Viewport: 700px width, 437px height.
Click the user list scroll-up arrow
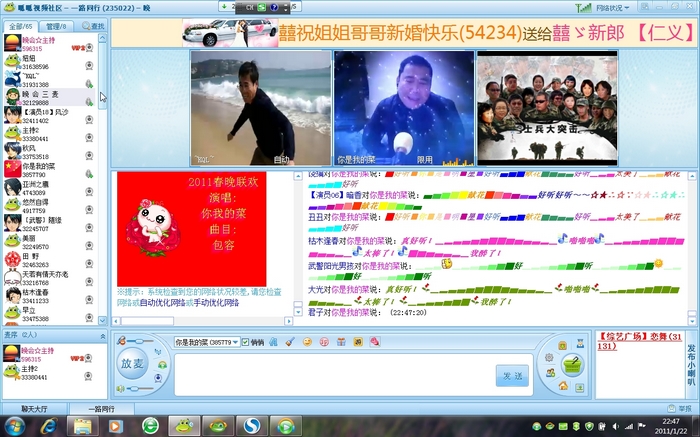pos(102,38)
